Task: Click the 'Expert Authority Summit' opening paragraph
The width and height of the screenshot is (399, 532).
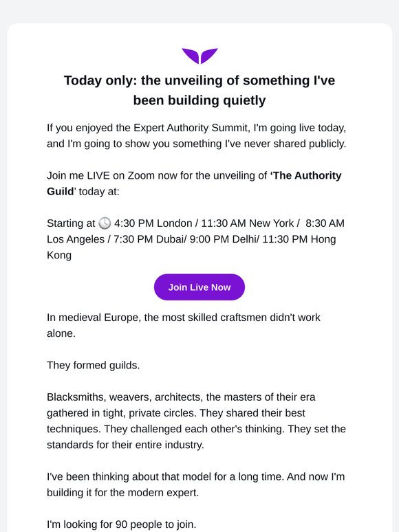Action: tap(197, 135)
